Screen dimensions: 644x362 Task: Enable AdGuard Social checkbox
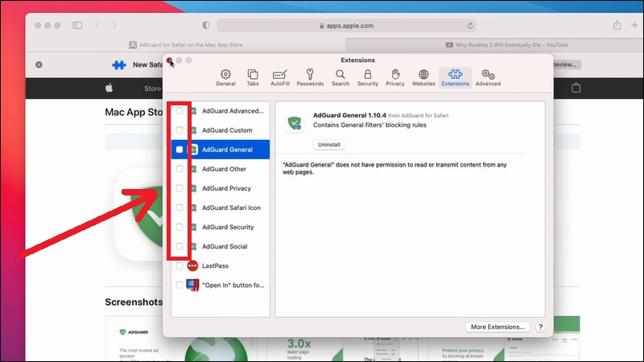pyautogui.click(x=180, y=246)
